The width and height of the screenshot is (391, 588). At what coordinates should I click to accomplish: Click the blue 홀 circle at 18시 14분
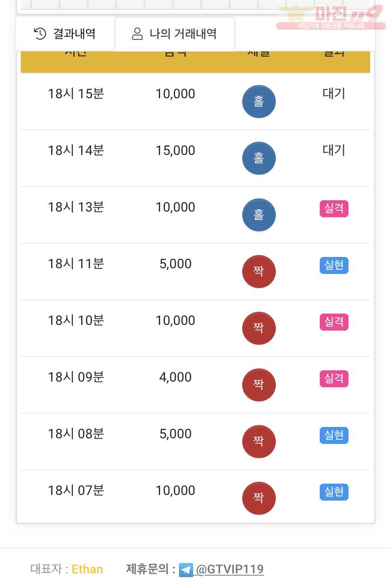coord(259,158)
